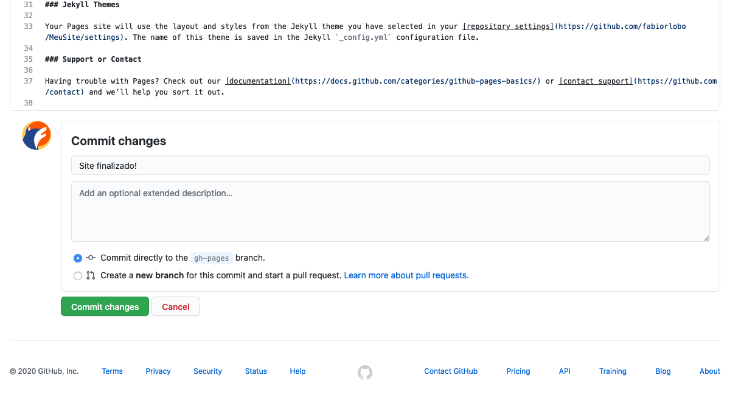Click the '[repository settings]' text in editor

(508, 27)
